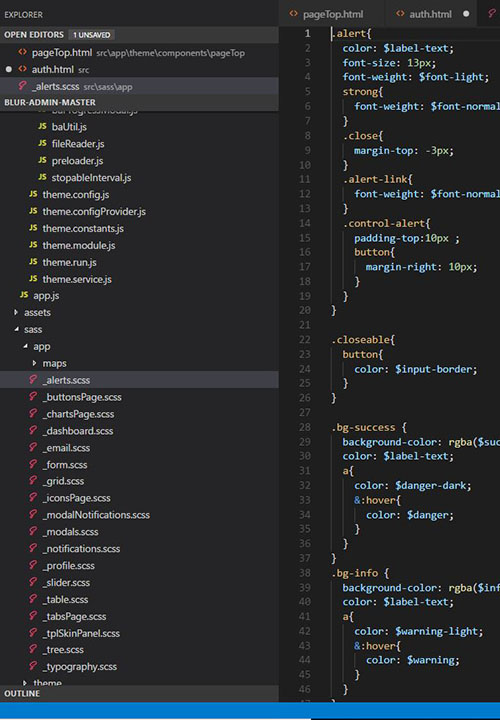Viewport: 500px width, 720px height.
Task: Switch to the auth.html editor tab
Action: tap(430, 14)
